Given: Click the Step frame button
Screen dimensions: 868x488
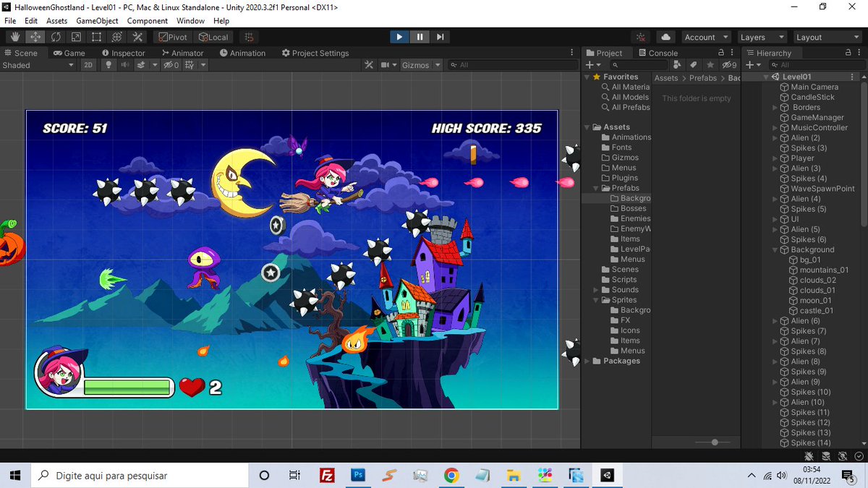Looking at the screenshot, I should pyautogui.click(x=440, y=37).
